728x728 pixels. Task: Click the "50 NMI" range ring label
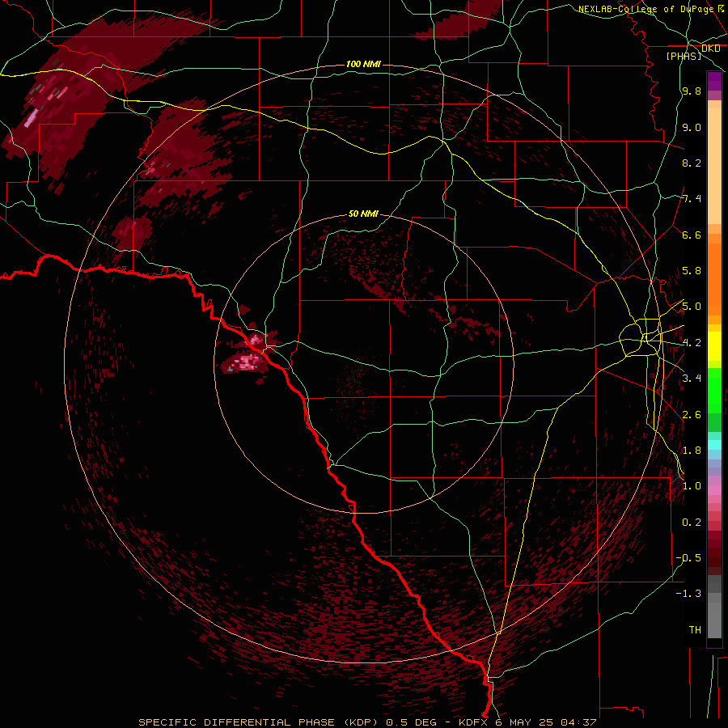coord(363,214)
